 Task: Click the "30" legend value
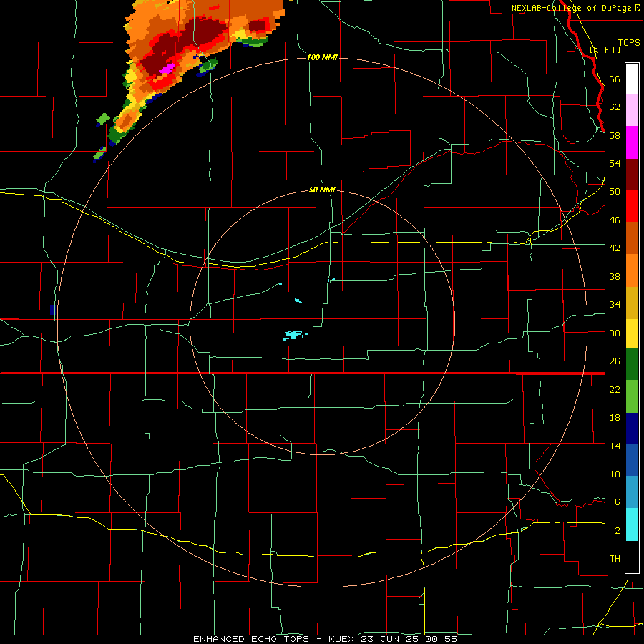click(615, 333)
